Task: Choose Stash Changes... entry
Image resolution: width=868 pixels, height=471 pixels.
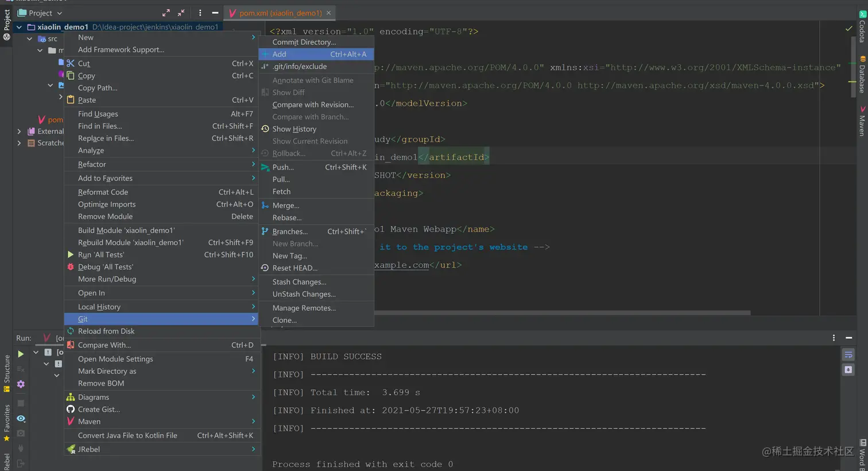Action: 316,282
